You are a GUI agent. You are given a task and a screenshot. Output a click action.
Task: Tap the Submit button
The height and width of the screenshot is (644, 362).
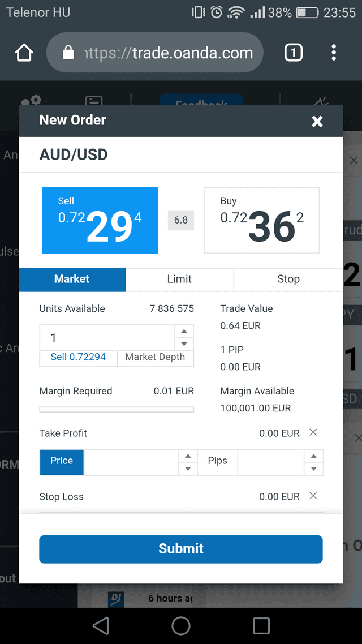click(181, 548)
